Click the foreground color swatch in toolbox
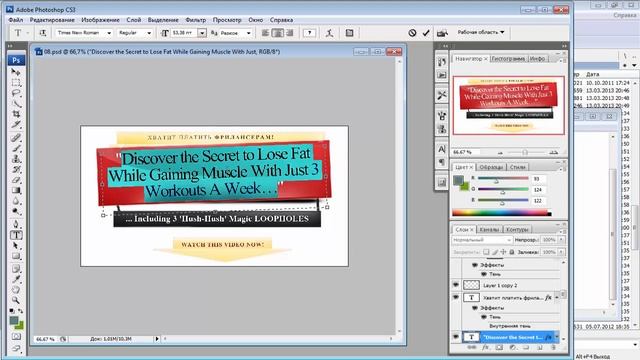This screenshot has height=360, width=640. (14, 321)
